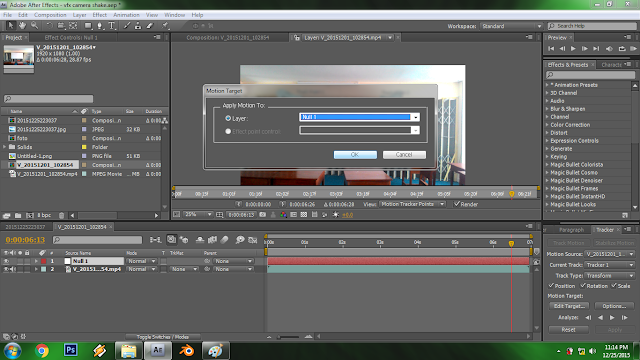Expand the Solids folder in Project
The height and width of the screenshot is (360, 640).
tap(5, 147)
